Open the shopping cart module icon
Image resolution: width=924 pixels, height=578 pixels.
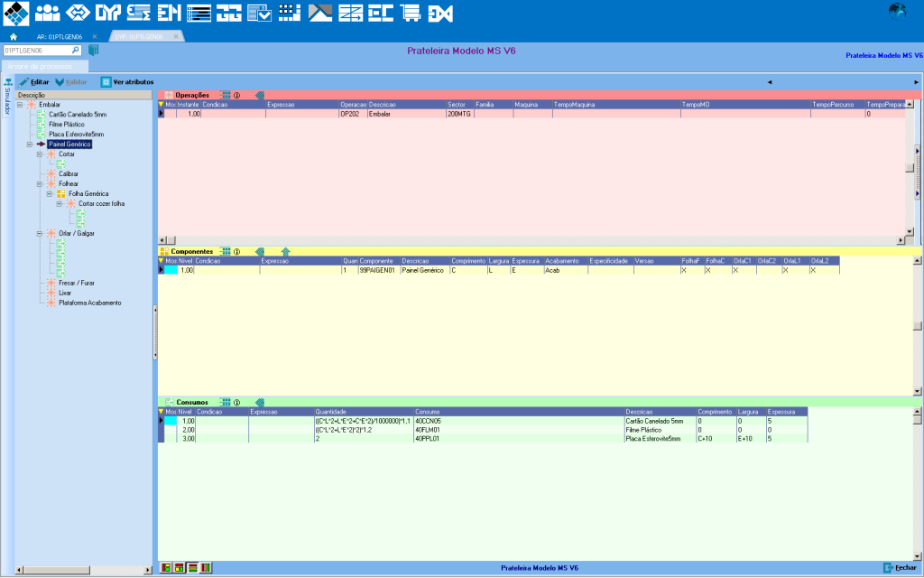pos(411,13)
